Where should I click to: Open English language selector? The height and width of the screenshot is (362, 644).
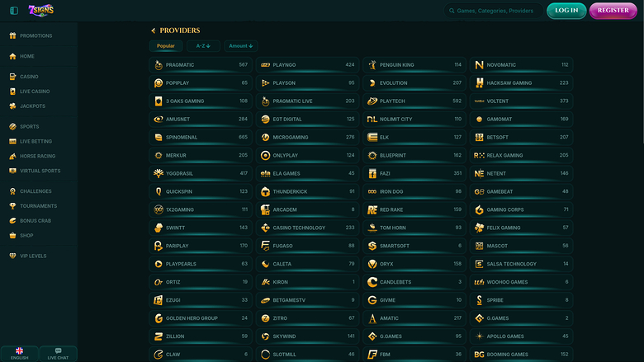point(19,354)
